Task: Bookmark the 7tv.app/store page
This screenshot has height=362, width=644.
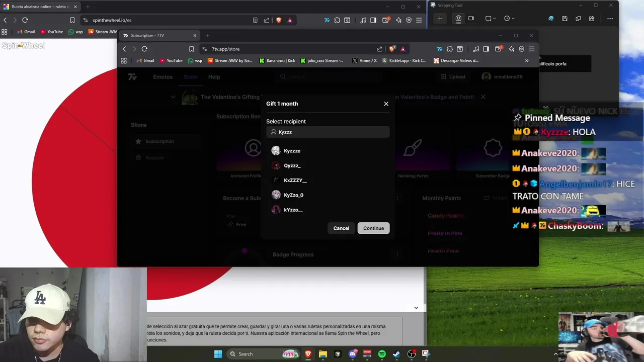Action: (x=191, y=49)
